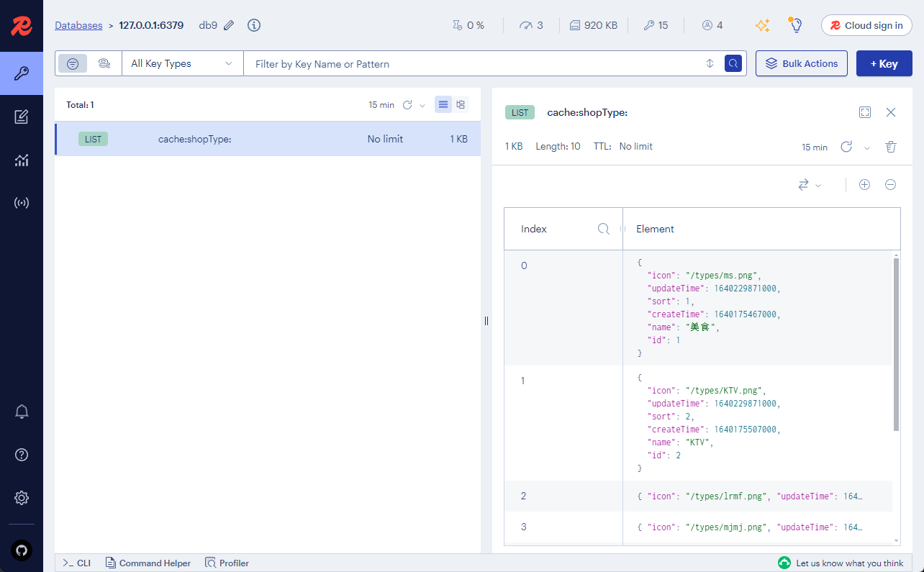The width and height of the screenshot is (924, 572).
Task: Open full screen for key details
Action: 865,112
